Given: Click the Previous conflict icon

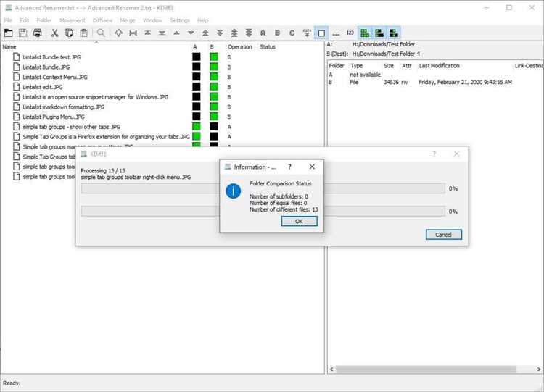Looking at the screenshot, I should (205, 33).
